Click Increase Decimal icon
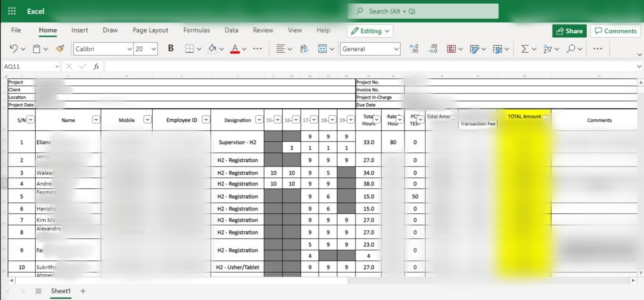 [414, 49]
